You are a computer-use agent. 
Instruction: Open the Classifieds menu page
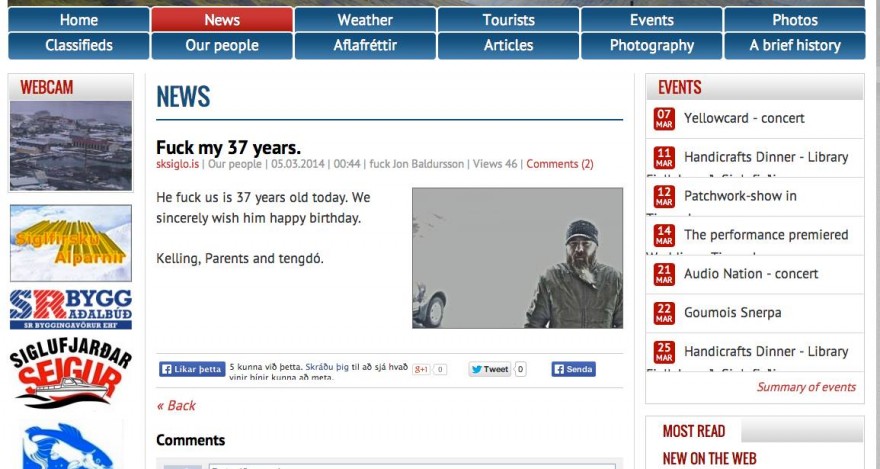pyautogui.click(x=79, y=45)
